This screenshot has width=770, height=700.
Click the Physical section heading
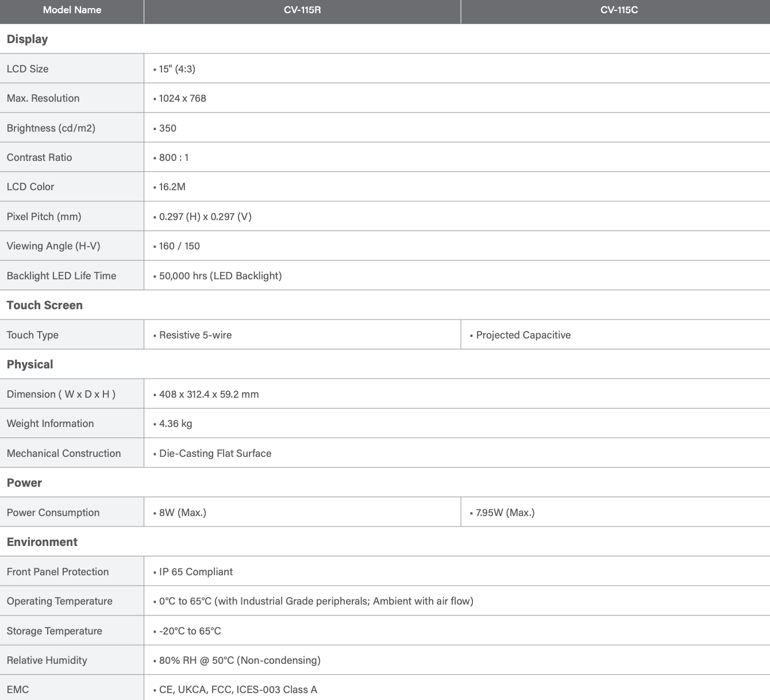coord(30,364)
